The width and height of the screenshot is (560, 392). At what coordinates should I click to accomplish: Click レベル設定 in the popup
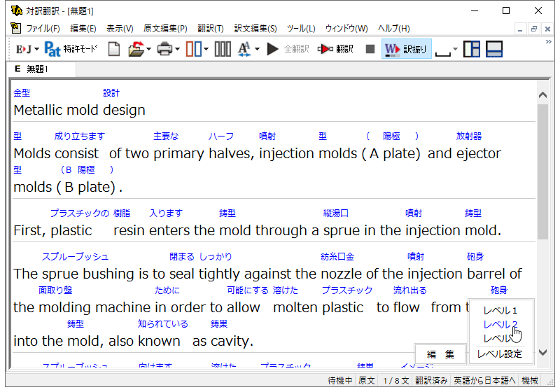500,354
